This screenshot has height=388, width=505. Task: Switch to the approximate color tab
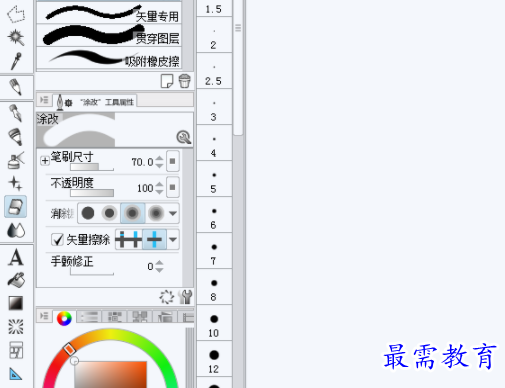165,316
